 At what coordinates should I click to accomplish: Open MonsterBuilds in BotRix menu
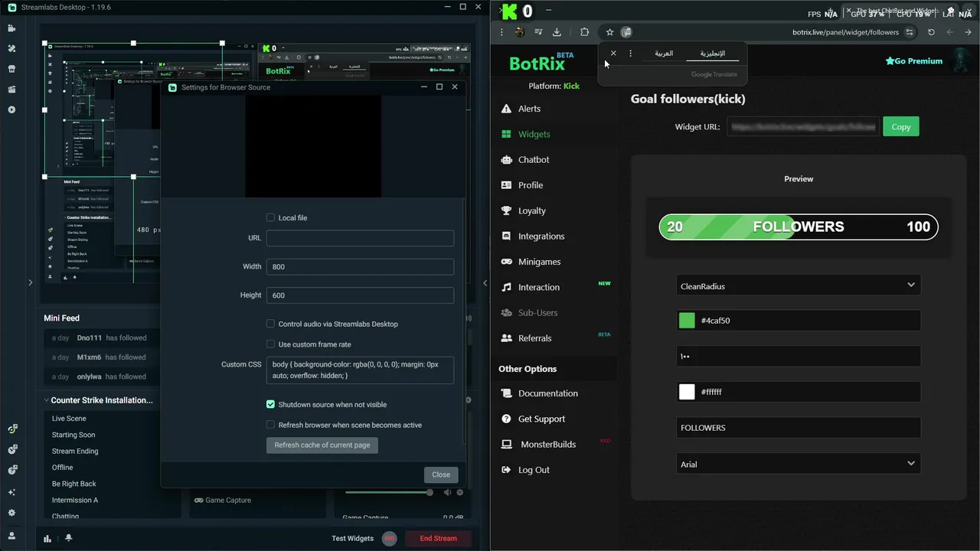(548, 445)
